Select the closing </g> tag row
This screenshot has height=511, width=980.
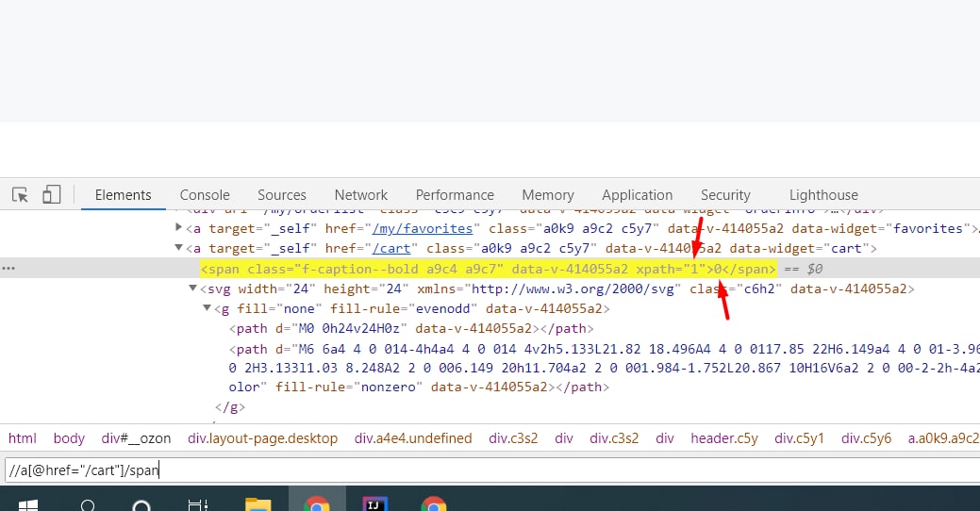(230, 407)
